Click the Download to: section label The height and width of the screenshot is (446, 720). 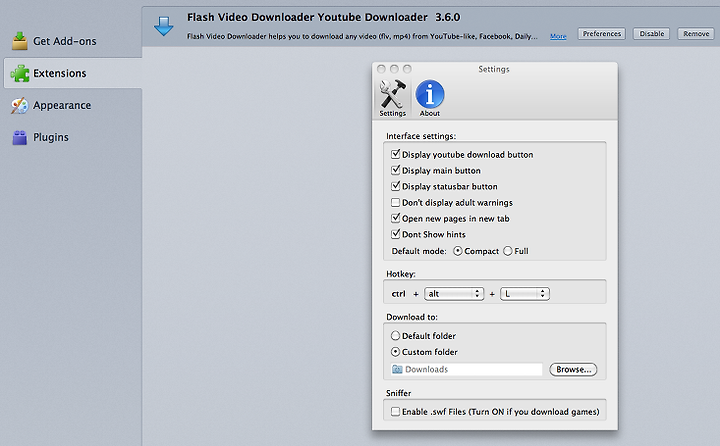click(412, 317)
